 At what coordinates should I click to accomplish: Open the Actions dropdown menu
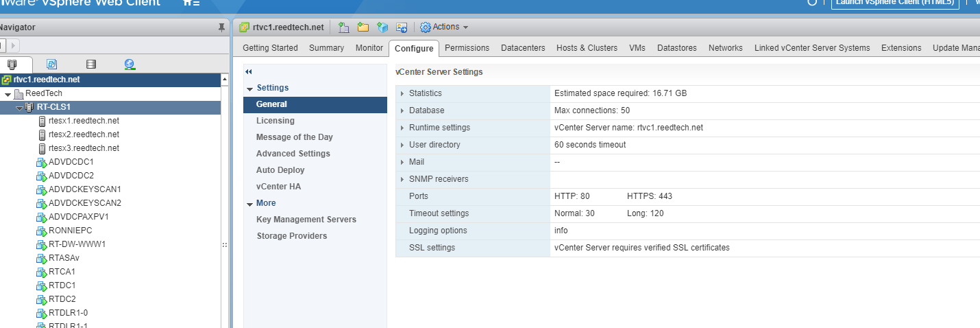(450, 27)
